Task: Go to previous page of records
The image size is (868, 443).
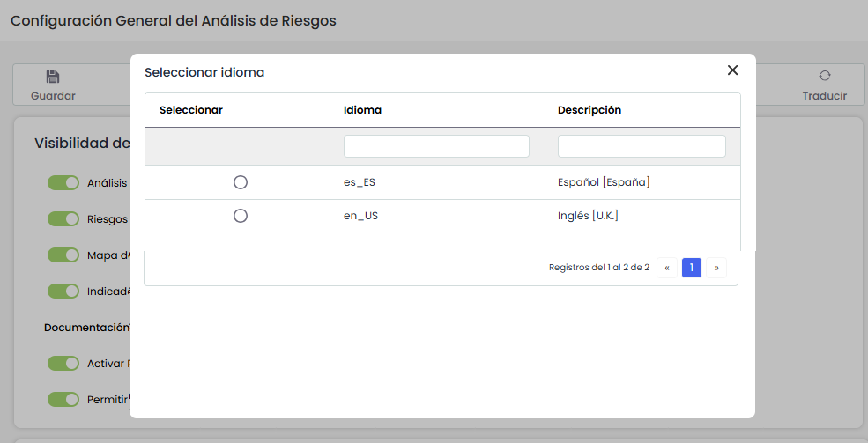Action: (x=667, y=268)
